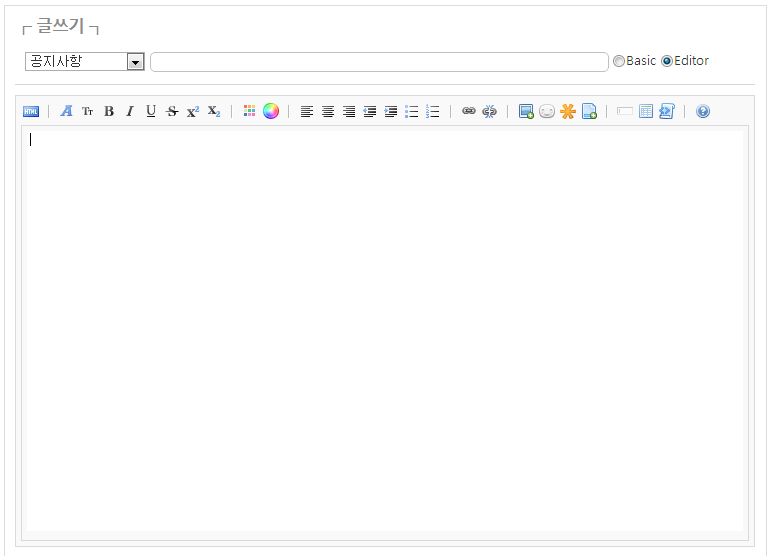Open the font family tool
Viewport: 779px width, 556px height.
[x=67, y=112]
